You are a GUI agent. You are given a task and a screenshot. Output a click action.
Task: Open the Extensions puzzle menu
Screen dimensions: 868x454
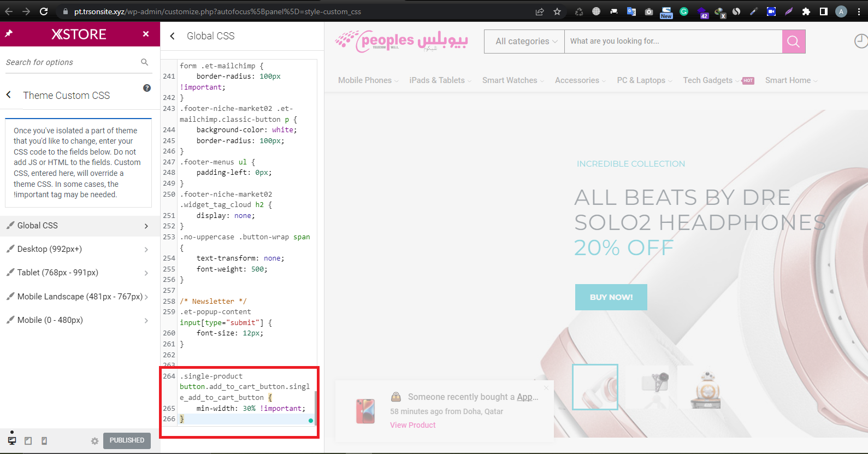(806, 11)
